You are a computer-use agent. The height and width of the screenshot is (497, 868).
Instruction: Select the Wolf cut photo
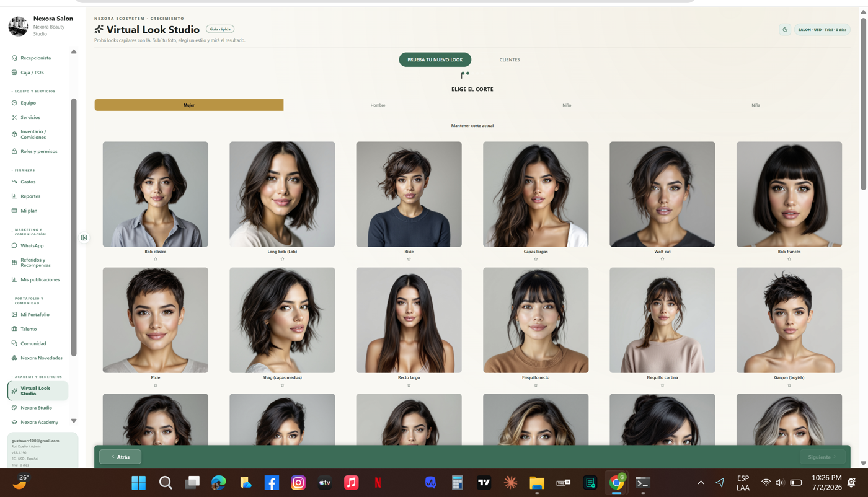coord(662,194)
